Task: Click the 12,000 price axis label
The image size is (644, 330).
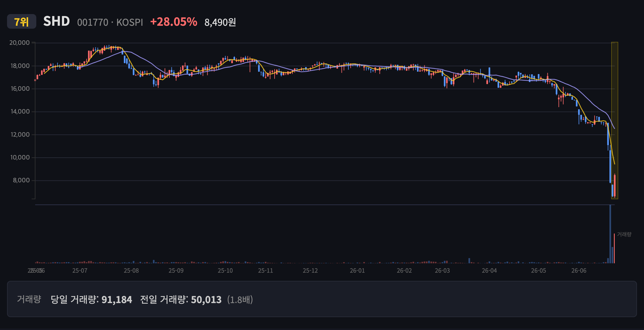Action: pos(20,135)
